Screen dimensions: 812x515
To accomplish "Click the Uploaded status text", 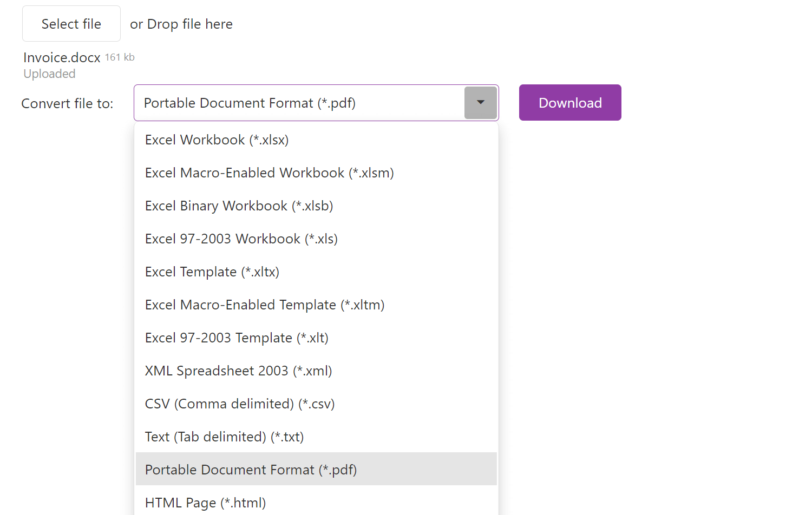I will (x=49, y=74).
